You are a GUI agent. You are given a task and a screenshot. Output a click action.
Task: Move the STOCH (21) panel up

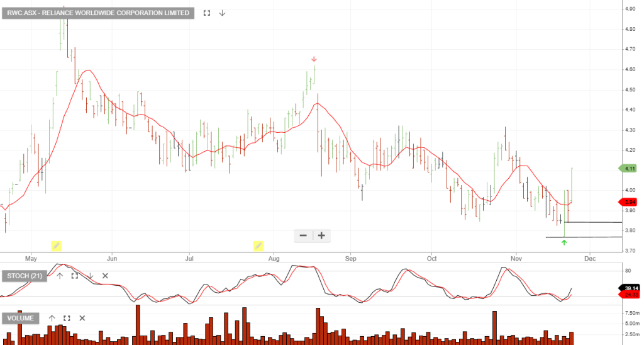[x=60, y=276]
